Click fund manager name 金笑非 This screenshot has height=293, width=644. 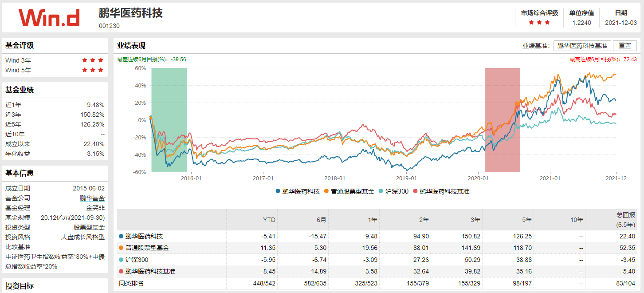point(95,208)
